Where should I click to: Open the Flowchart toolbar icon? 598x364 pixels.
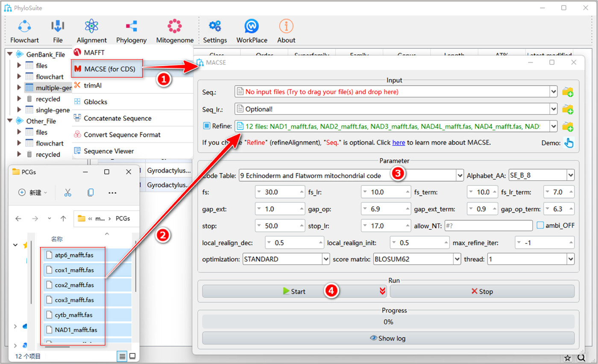[24, 32]
